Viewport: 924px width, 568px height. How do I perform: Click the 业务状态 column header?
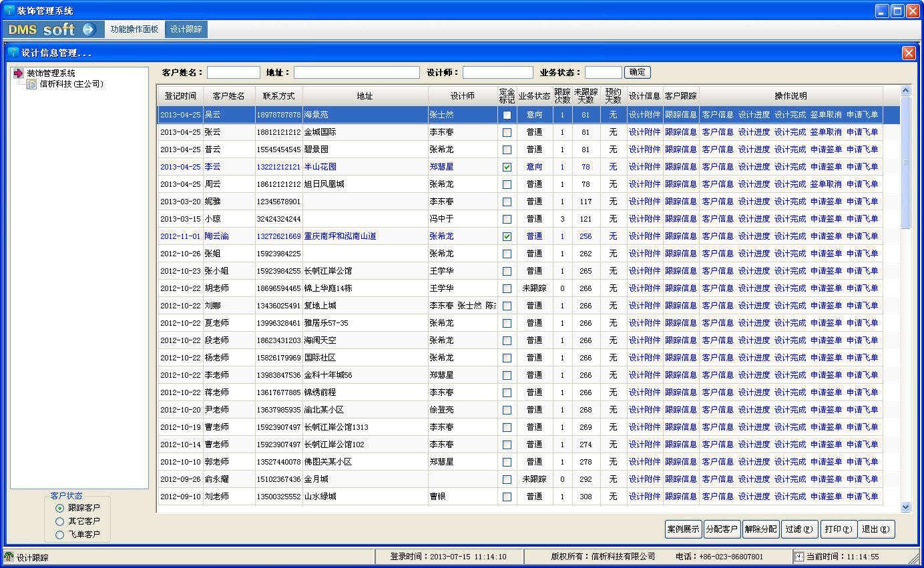534,96
